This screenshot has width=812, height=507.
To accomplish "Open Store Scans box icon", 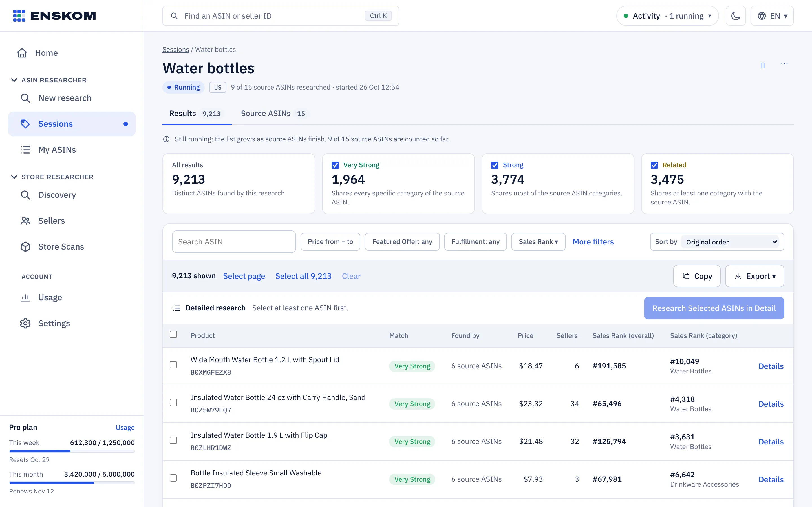I will 25,247.
